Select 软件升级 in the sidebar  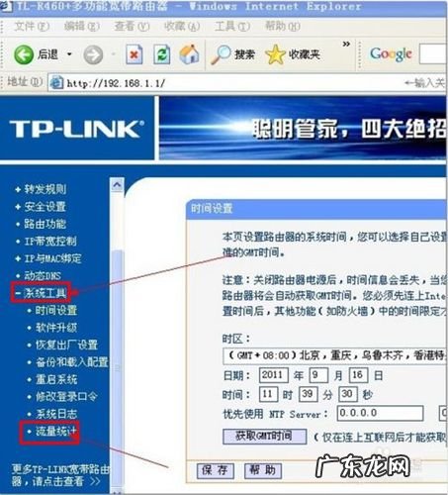coord(52,328)
